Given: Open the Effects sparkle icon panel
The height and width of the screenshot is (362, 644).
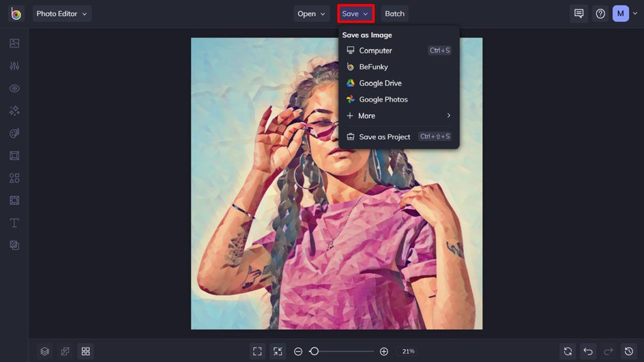Looking at the screenshot, I should [x=14, y=111].
